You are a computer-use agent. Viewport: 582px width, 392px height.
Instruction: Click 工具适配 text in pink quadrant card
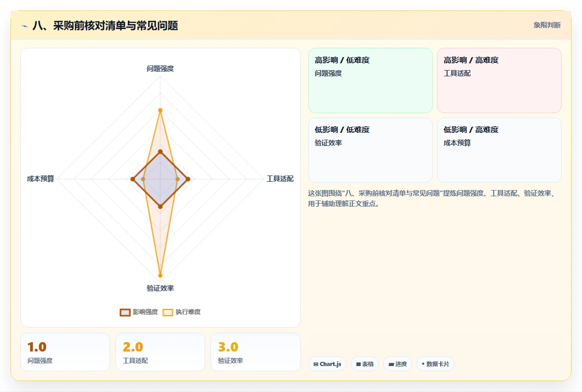click(x=457, y=73)
